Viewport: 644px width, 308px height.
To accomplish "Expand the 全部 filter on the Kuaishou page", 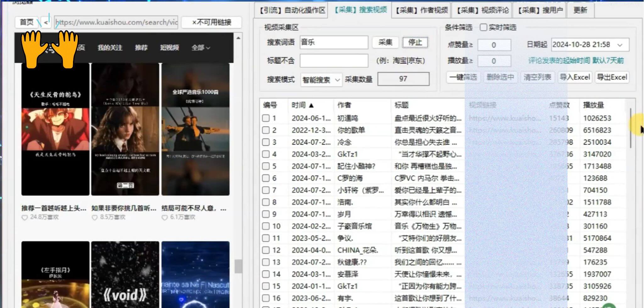I will pyautogui.click(x=200, y=48).
